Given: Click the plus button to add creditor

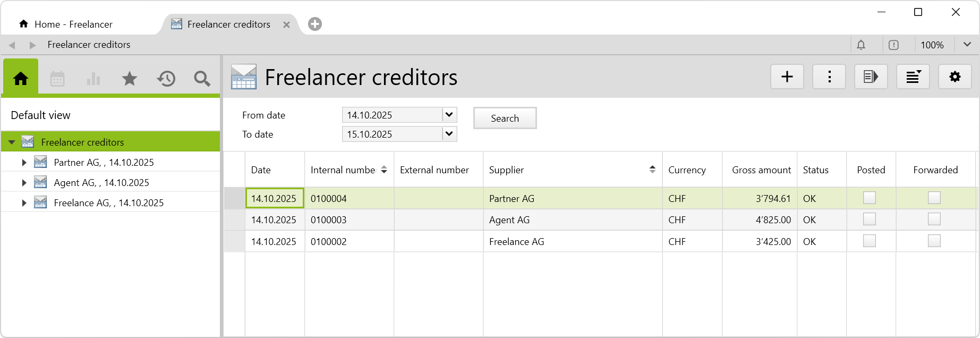Looking at the screenshot, I should tap(787, 77).
